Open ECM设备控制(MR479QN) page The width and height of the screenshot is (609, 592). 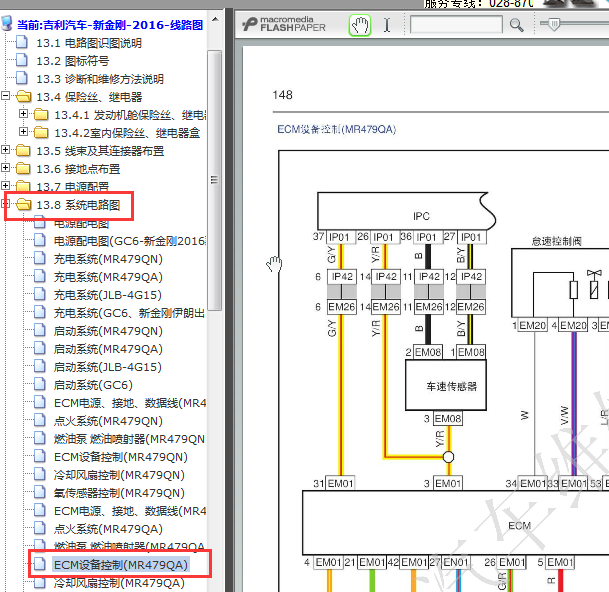tap(121, 457)
